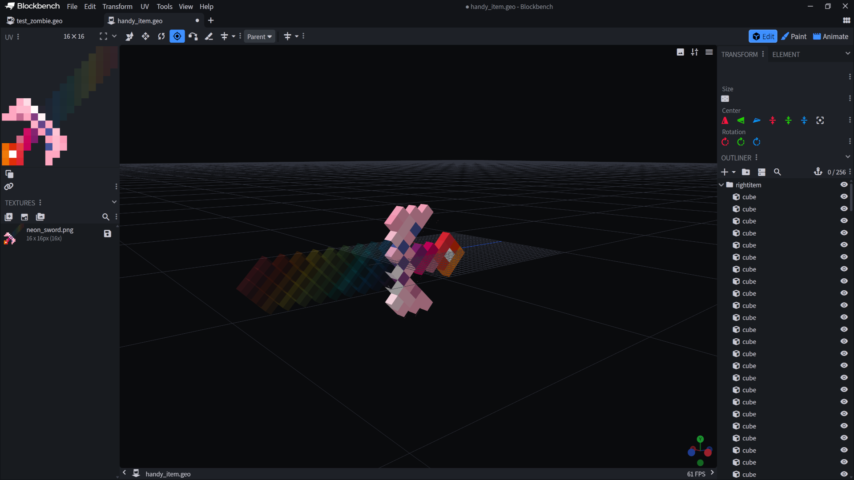Hide the rightitem group
The image size is (854, 480).
click(x=844, y=185)
